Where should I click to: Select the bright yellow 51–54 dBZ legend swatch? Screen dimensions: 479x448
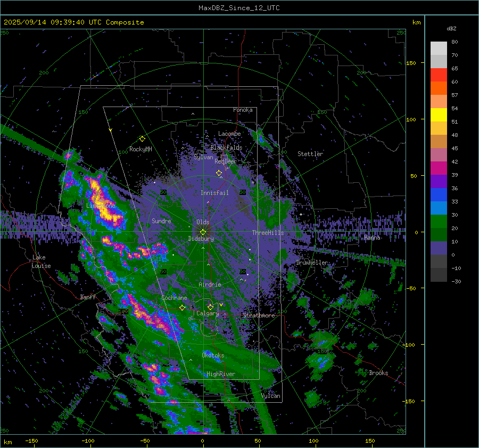pyautogui.click(x=439, y=115)
